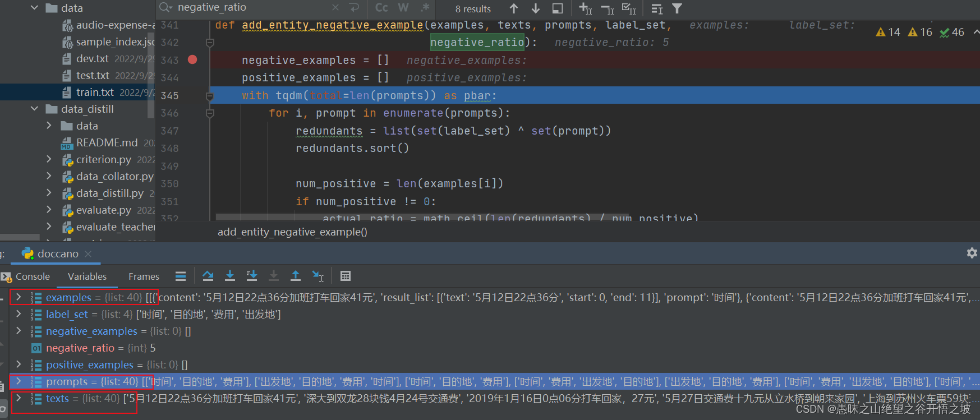Toggle Regex search option

425,8
